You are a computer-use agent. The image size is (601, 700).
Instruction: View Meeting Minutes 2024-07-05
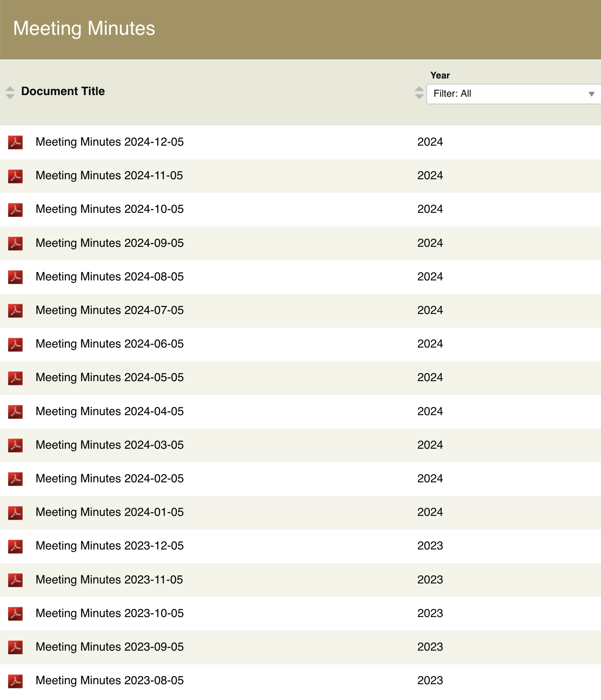(x=110, y=310)
